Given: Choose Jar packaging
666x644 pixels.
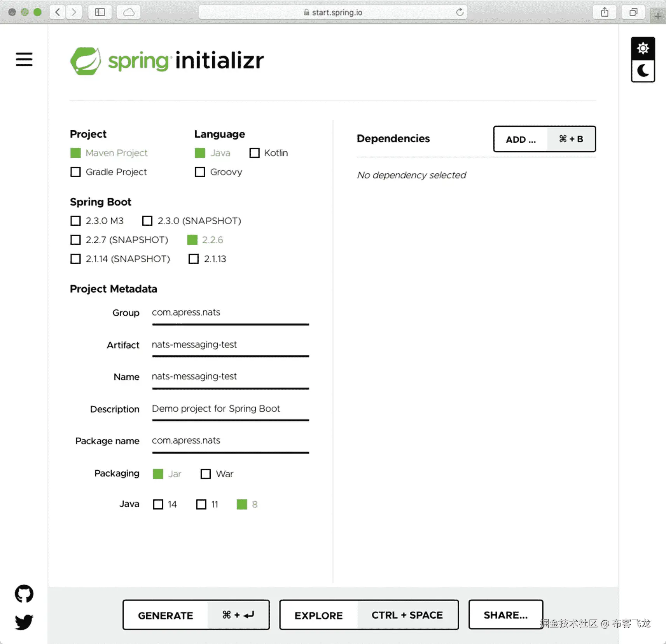Looking at the screenshot, I should [167, 474].
